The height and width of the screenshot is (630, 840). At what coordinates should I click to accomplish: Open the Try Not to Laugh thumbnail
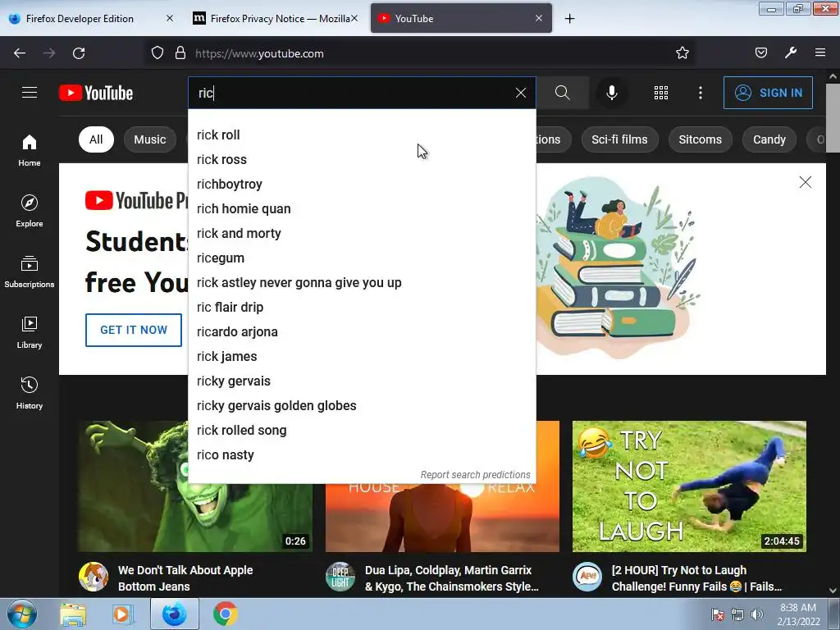pyautogui.click(x=689, y=486)
